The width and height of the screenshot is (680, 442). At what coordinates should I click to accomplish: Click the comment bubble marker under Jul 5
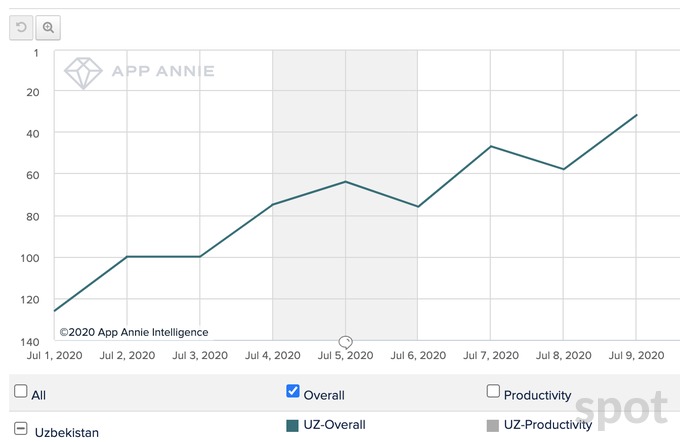(x=346, y=342)
